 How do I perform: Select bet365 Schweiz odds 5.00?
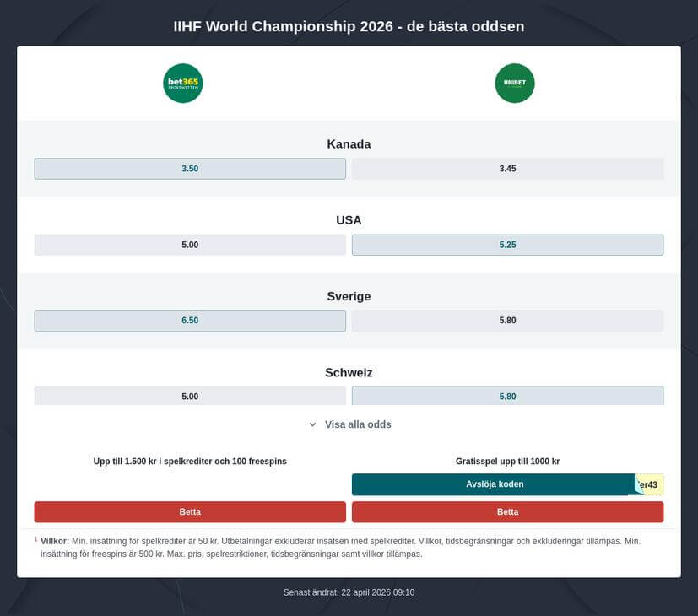click(190, 396)
